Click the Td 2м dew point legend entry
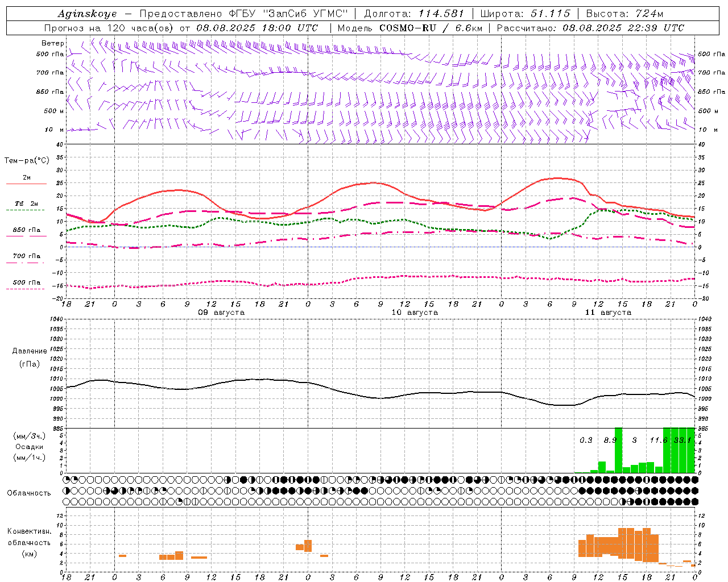Viewport: 728px width, 582px height. pos(27,203)
